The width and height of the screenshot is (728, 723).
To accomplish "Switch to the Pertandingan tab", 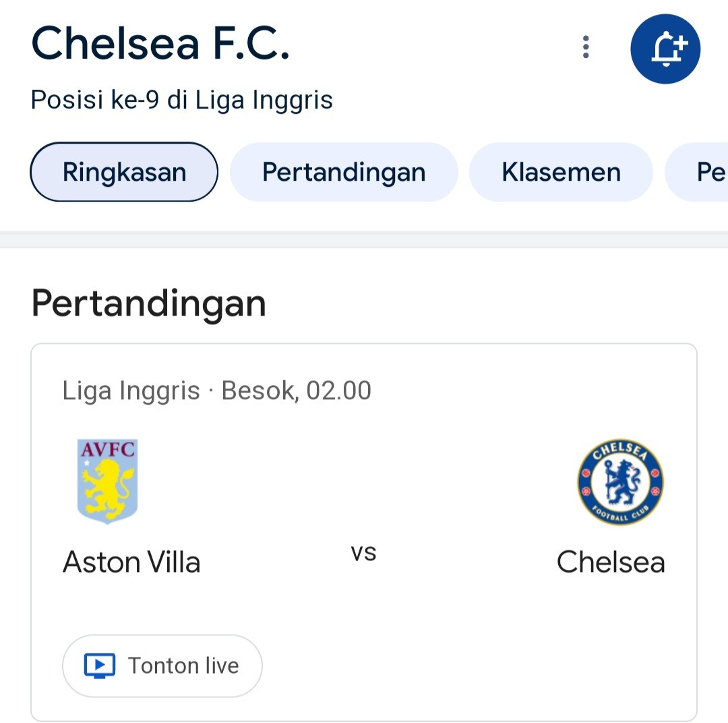I will coord(344,172).
